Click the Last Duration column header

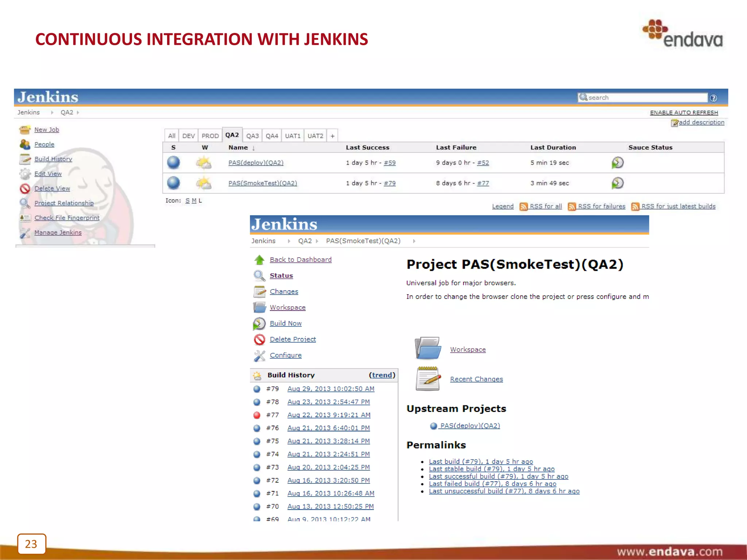[553, 147]
